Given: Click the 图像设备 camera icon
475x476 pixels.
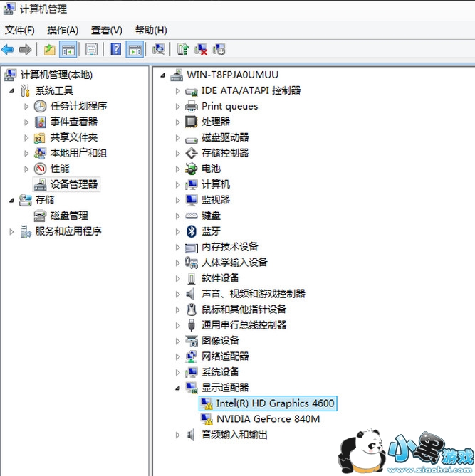Looking at the screenshot, I should 192,341.
